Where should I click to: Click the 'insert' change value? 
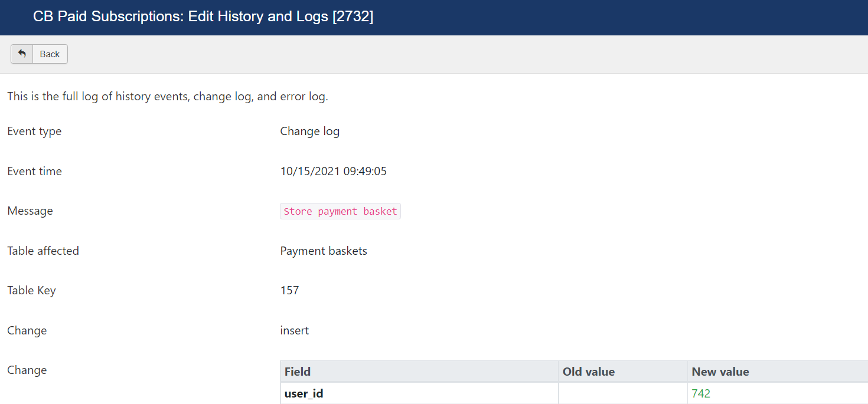[x=295, y=330]
